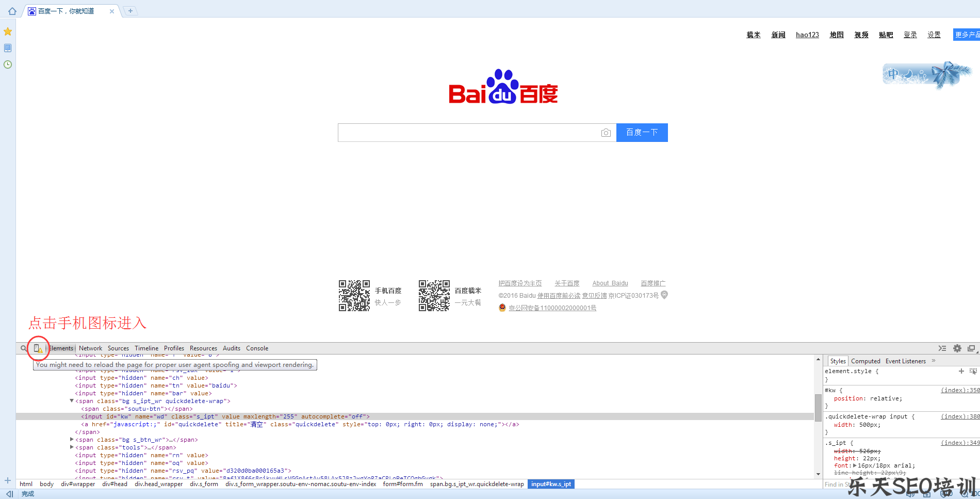Expand the span.bg s_btn_wr node
980x499 pixels.
(72, 440)
